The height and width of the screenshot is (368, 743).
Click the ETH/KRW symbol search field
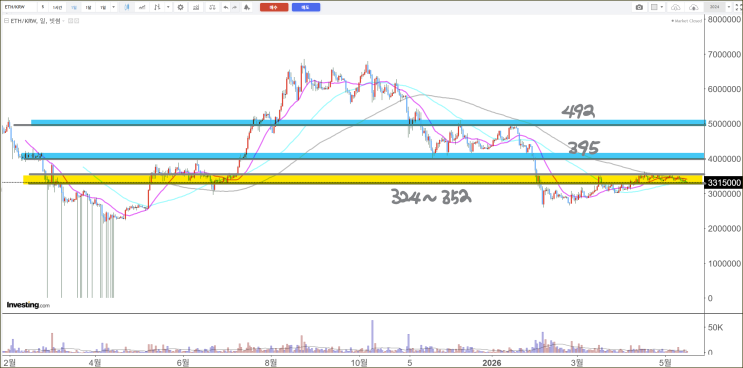pos(19,7)
